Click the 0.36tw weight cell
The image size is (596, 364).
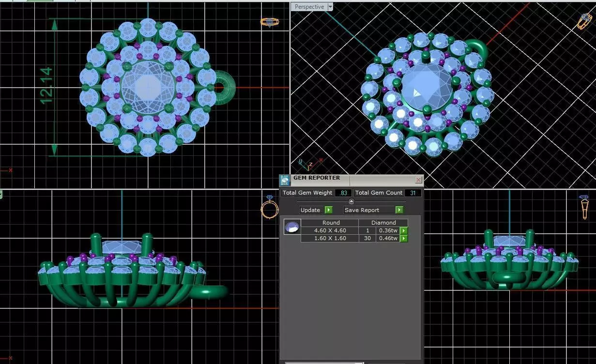(x=388, y=231)
